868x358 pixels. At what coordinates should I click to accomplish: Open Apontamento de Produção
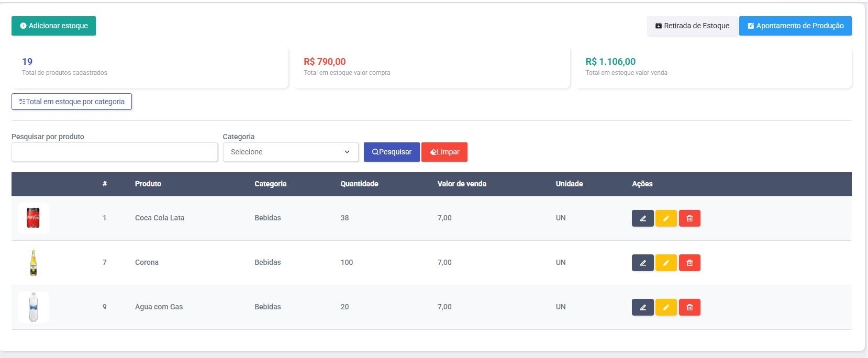coord(795,26)
